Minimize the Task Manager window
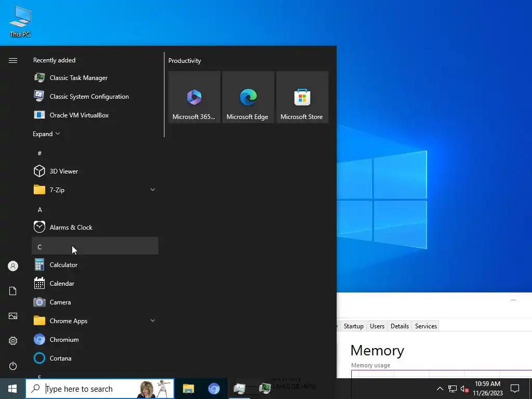Image resolution: width=532 pixels, height=399 pixels. pos(513,300)
